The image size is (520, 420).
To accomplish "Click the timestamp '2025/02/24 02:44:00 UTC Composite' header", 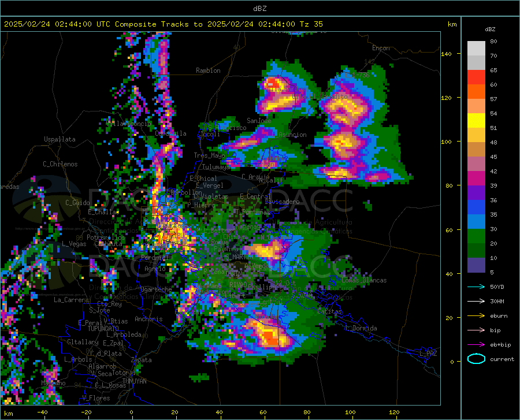I will tap(80, 24).
